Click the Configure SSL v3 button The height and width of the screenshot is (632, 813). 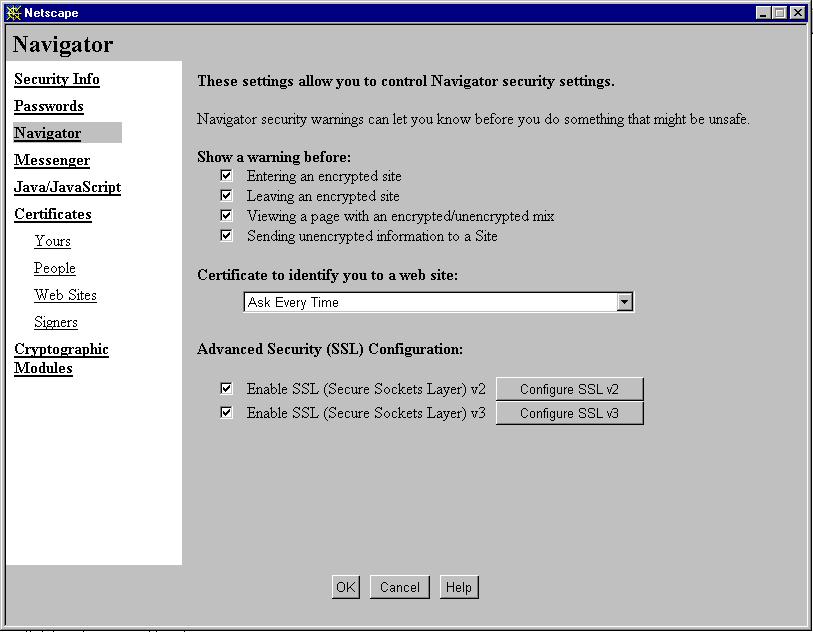pyautogui.click(x=569, y=413)
